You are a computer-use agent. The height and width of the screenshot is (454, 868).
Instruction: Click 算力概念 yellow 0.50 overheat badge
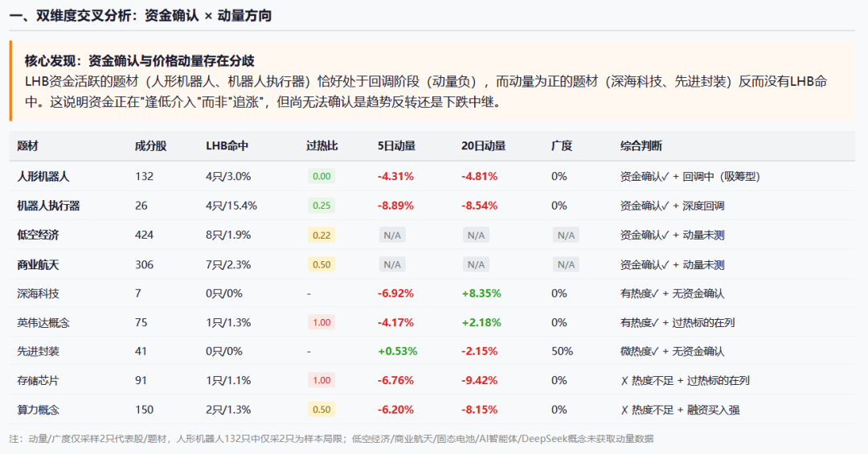[x=321, y=410]
